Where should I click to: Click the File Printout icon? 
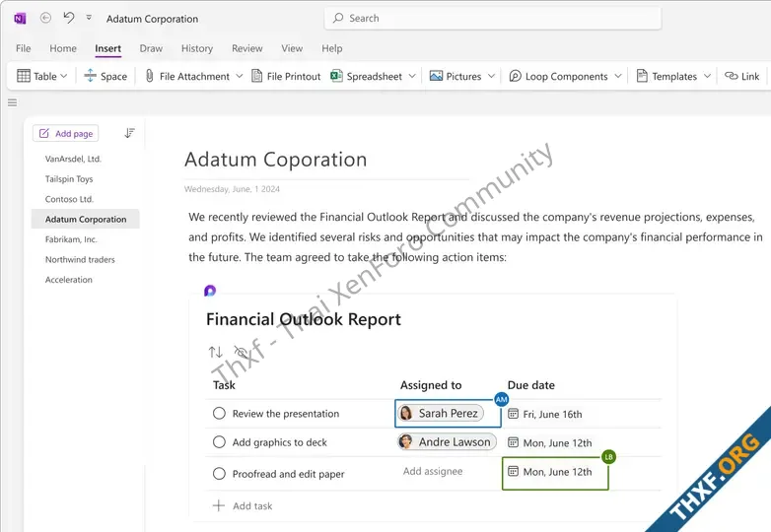256,76
